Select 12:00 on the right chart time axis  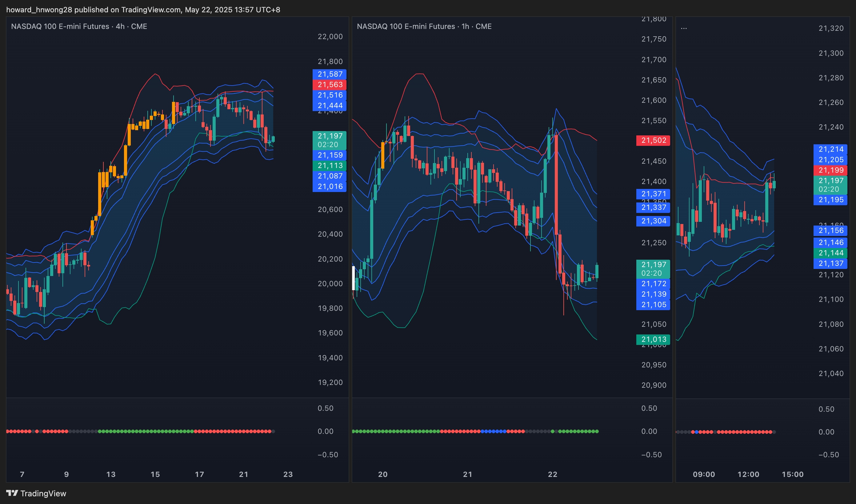(748, 474)
